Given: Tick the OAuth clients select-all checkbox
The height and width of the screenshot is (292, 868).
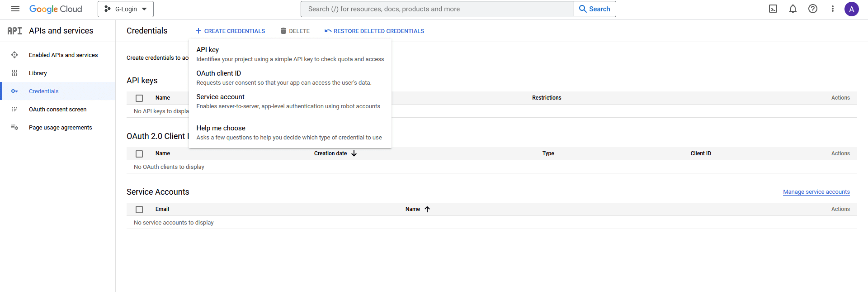Looking at the screenshot, I should [x=139, y=154].
